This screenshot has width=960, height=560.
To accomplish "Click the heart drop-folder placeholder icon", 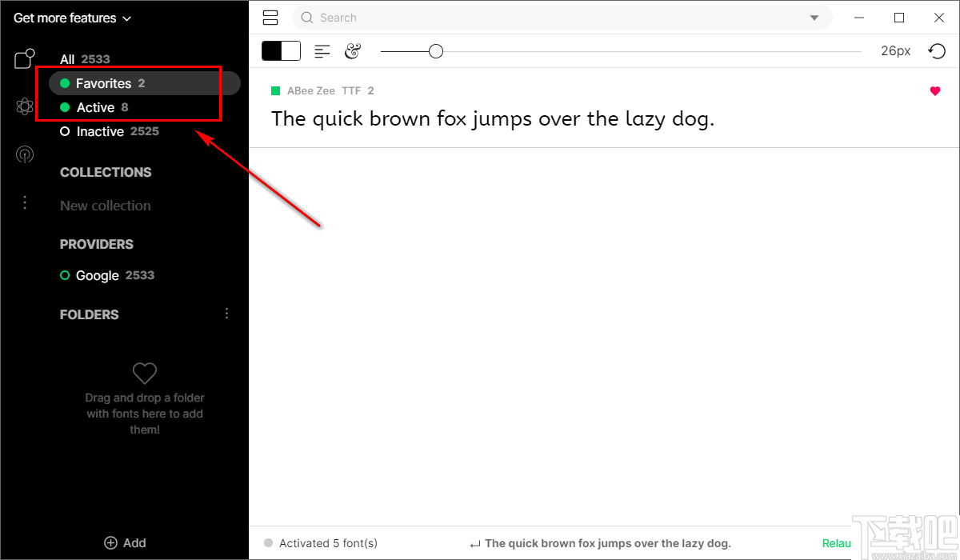I will click(x=145, y=373).
